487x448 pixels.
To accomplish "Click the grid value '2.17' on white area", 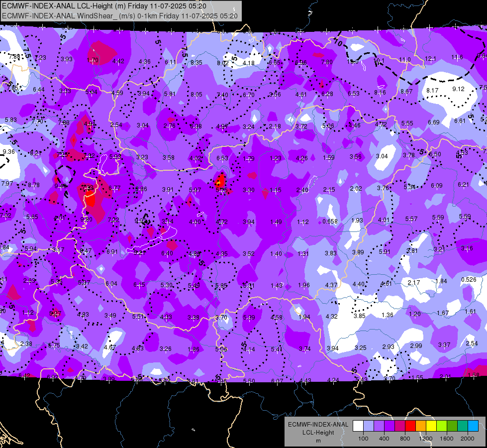I will click(x=414, y=283).
